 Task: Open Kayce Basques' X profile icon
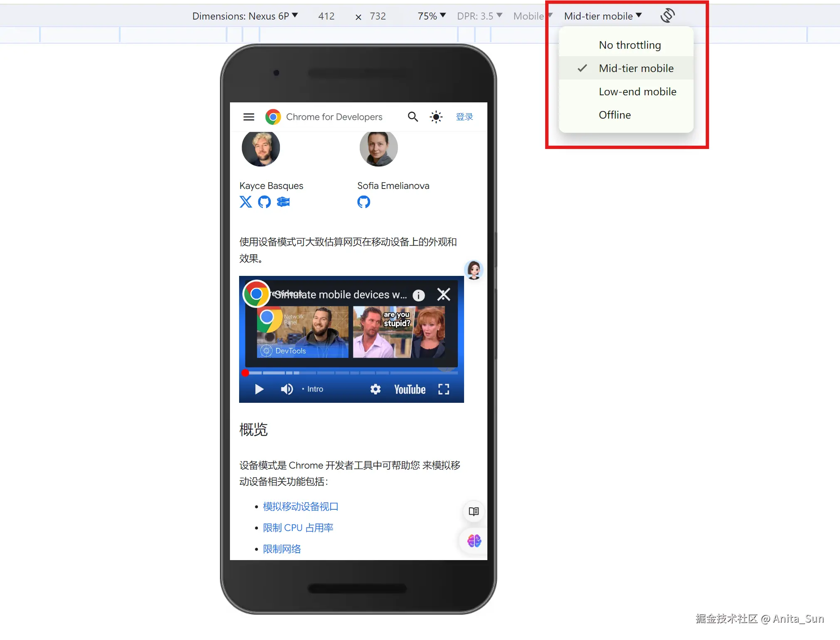point(246,202)
